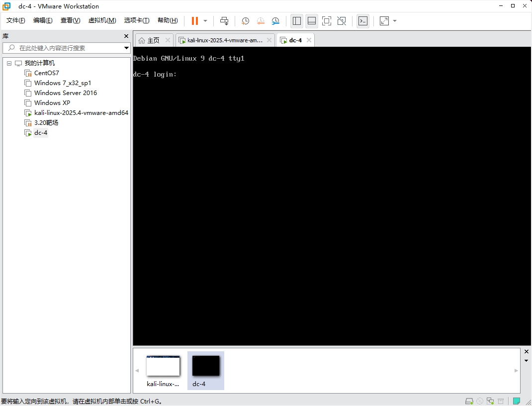Viewport: 532px width, 406px height.
Task: Open the kali-linux thumbnail in the thumbnail bar
Action: click(x=163, y=371)
